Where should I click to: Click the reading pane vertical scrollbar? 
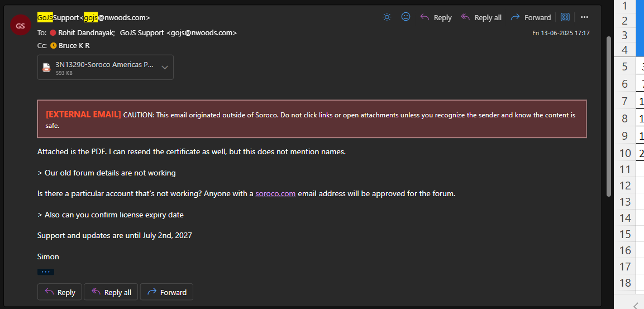pos(609,112)
